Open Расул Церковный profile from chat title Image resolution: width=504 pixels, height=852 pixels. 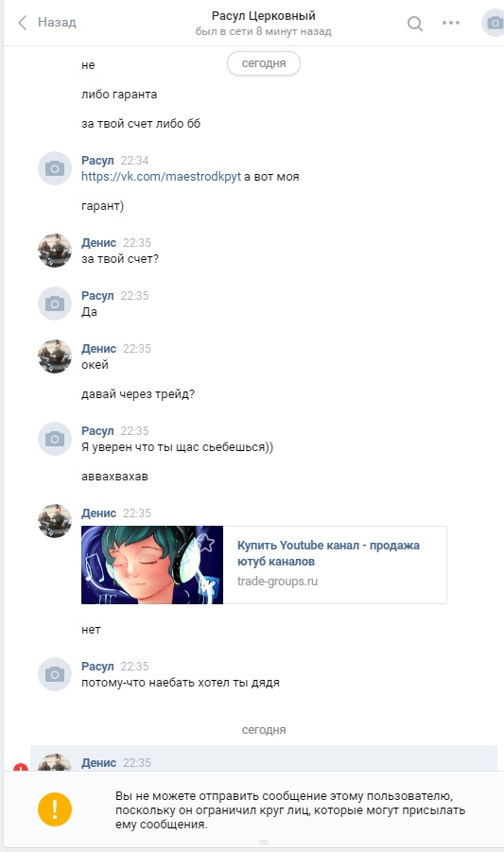264,16
